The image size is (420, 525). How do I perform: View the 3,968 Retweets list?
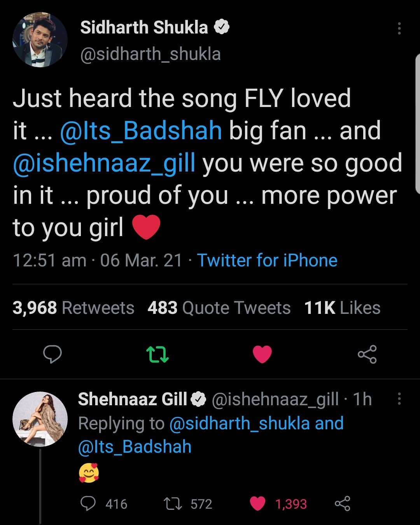point(73,308)
